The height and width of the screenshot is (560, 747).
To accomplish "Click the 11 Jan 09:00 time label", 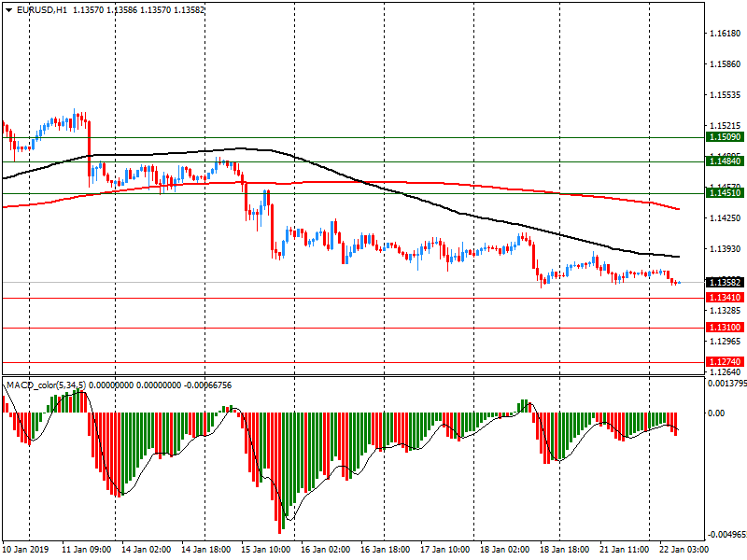I will click(x=86, y=550).
